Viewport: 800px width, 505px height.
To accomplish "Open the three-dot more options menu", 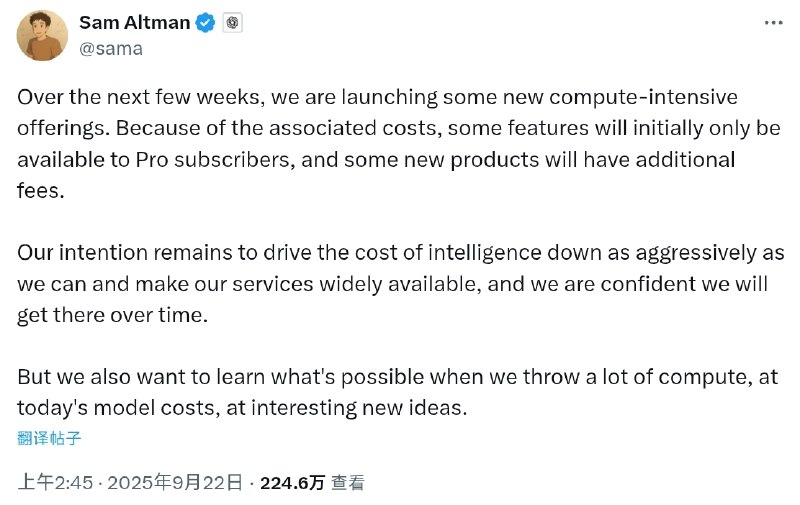I will point(773,23).
